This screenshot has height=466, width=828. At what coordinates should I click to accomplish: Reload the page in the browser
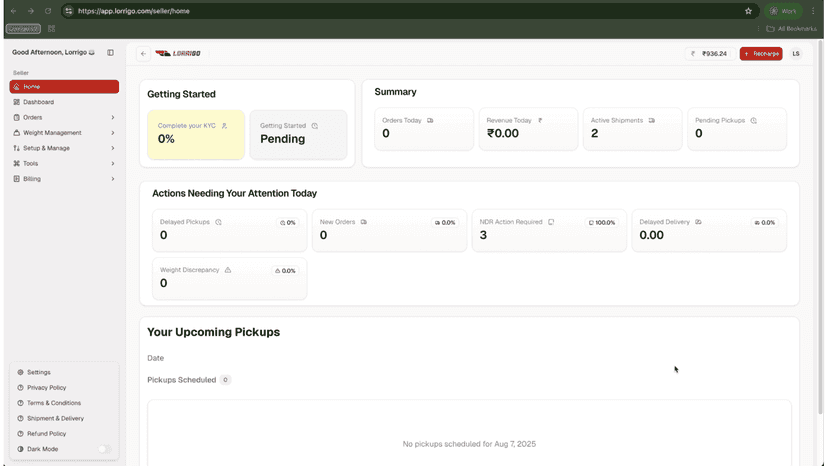[x=48, y=11]
